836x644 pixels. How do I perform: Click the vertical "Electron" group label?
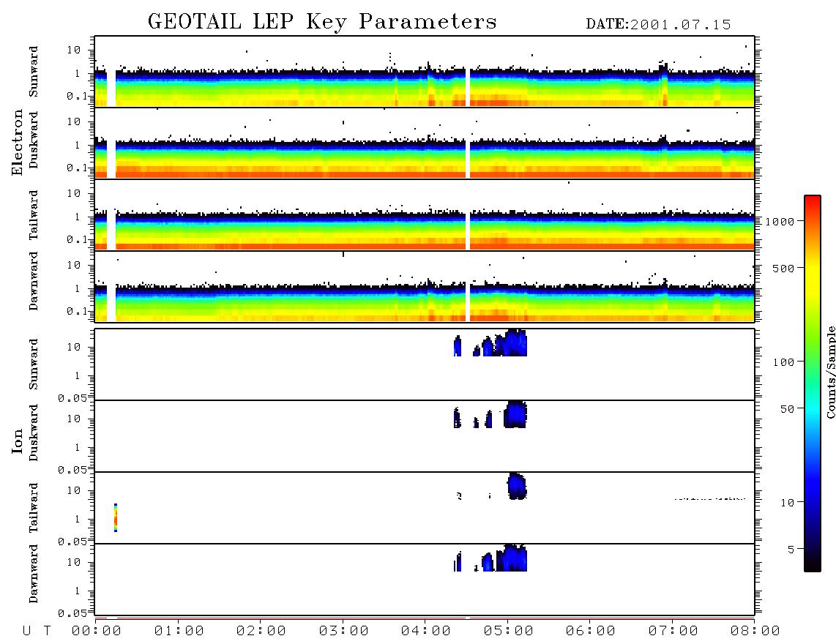17,142
